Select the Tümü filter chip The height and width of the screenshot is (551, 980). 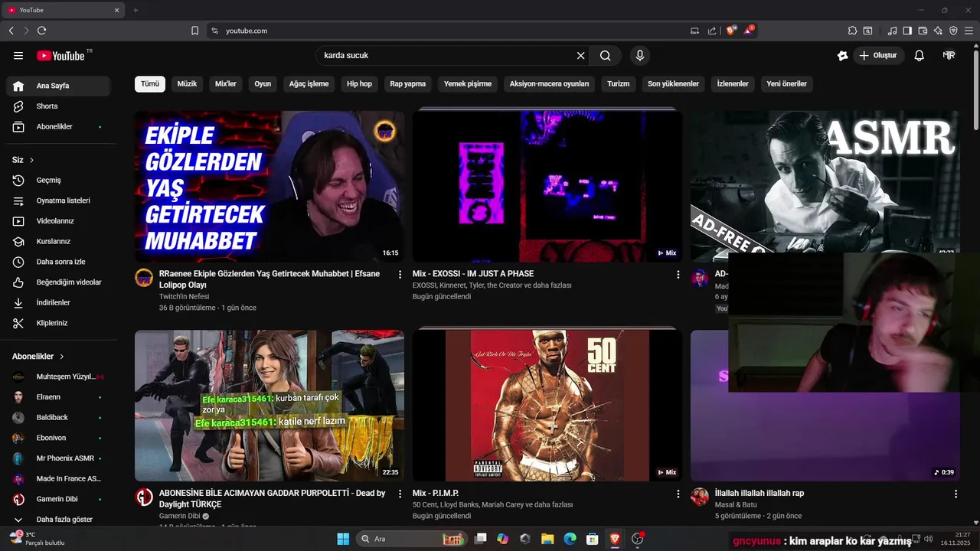[150, 83]
